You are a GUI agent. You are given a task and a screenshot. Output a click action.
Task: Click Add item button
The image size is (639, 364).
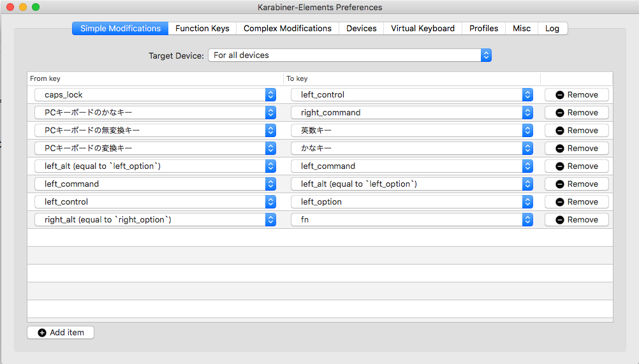[61, 333]
